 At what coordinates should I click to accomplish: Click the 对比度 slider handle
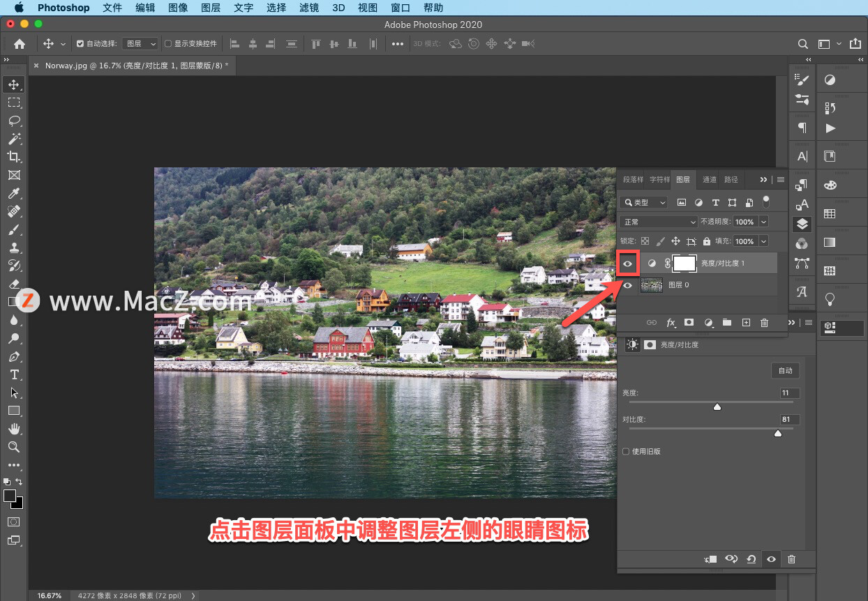(778, 433)
